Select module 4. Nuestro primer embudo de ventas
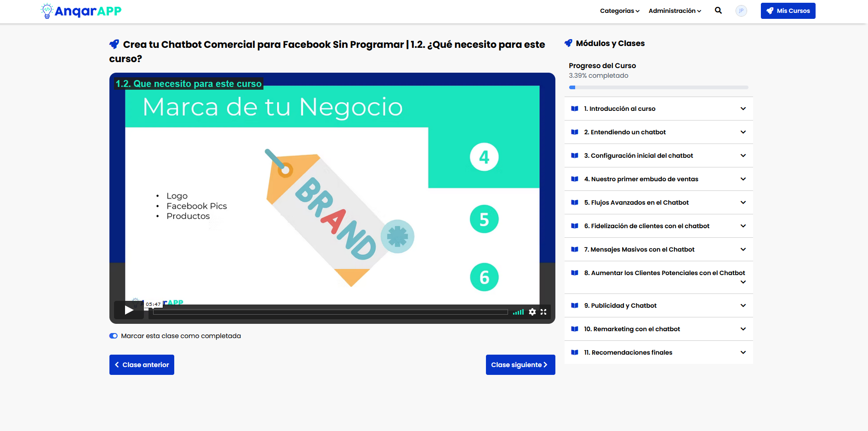Screen dimensions: 868x431 [x=658, y=179]
